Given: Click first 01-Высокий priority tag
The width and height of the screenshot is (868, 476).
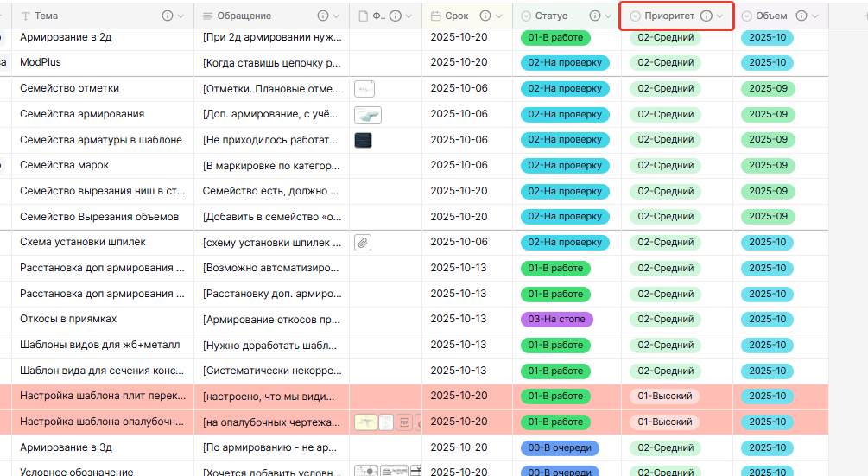Looking at the screenshot, I should tap(664, 397).
